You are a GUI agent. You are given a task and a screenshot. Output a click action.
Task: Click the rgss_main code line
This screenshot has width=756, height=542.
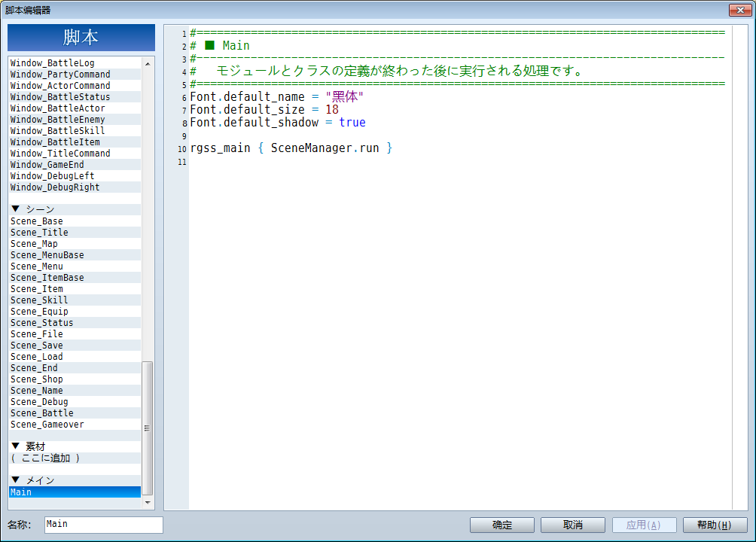[x=291, y=148]
